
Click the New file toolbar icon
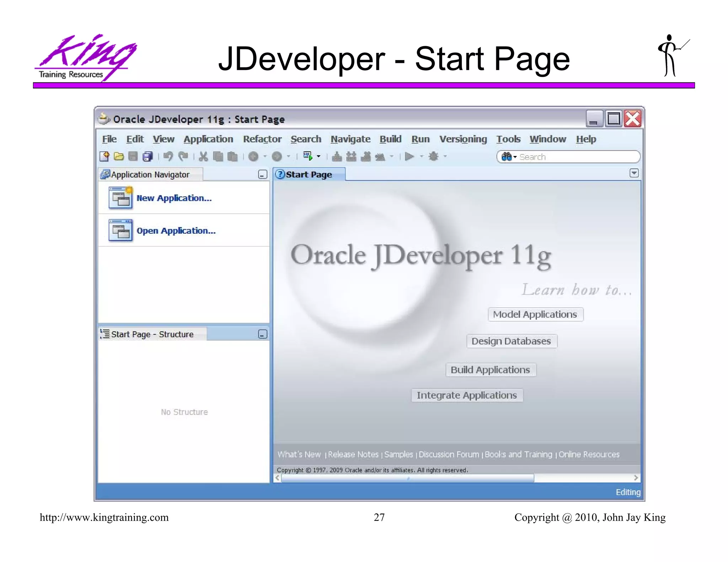point(105,156)
